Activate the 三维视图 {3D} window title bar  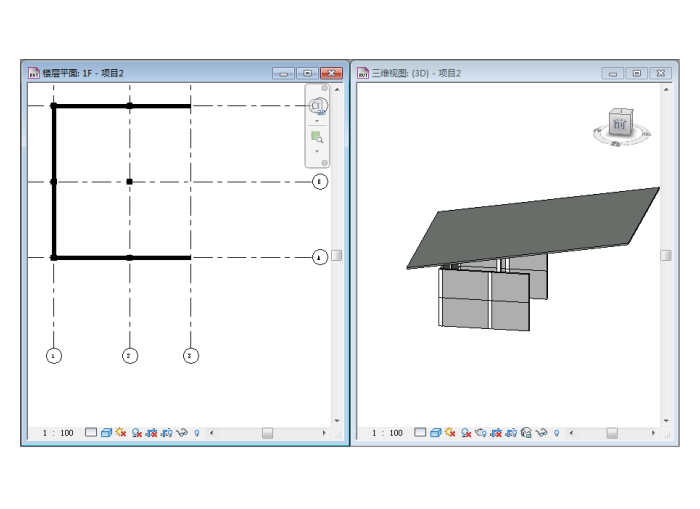click(480, 73)
